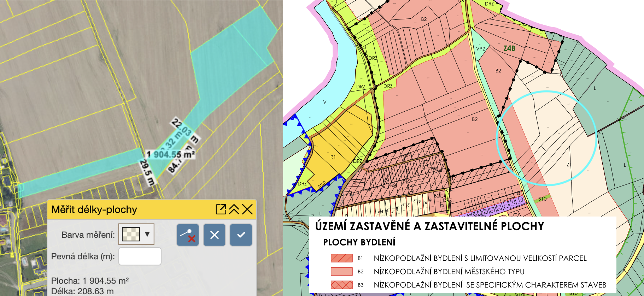The width and height of the screenshot is (644, 296).
Task: Click the Z4B zone label on the plan
Action: (x=509, y=48)
